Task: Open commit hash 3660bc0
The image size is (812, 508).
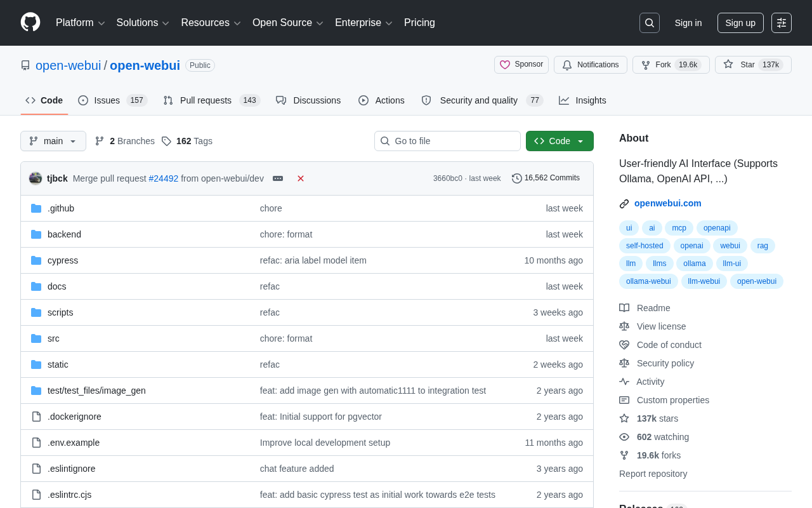Action: tap(448, 178)
